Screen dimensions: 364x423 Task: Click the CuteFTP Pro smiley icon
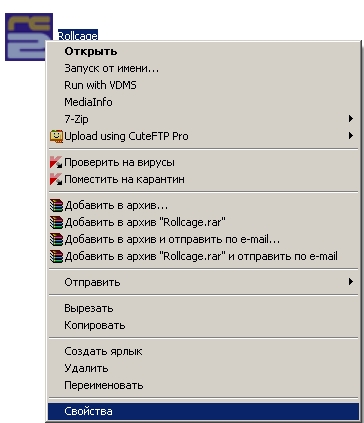coord(56,136)
